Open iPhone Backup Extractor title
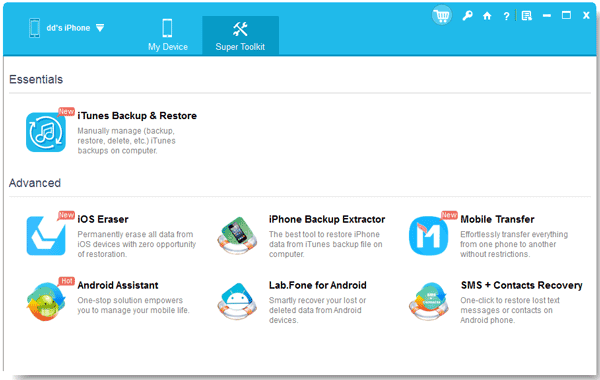 pyautogui.click(x=327, y=219)
